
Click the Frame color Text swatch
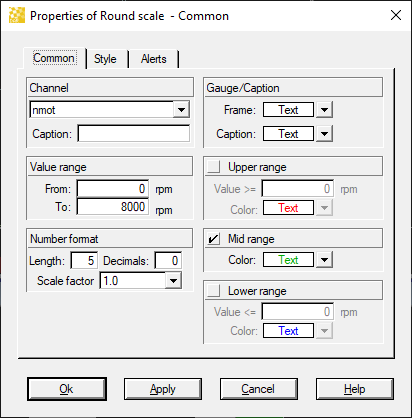[288, 110]
